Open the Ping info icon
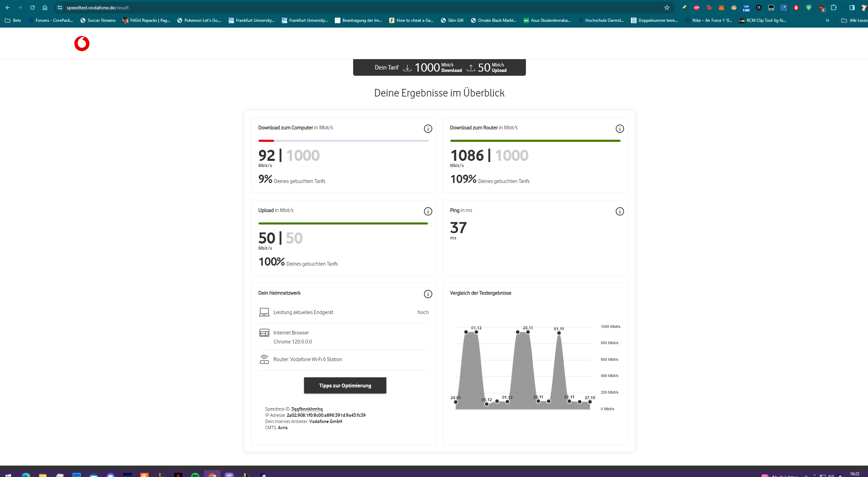 620,211
